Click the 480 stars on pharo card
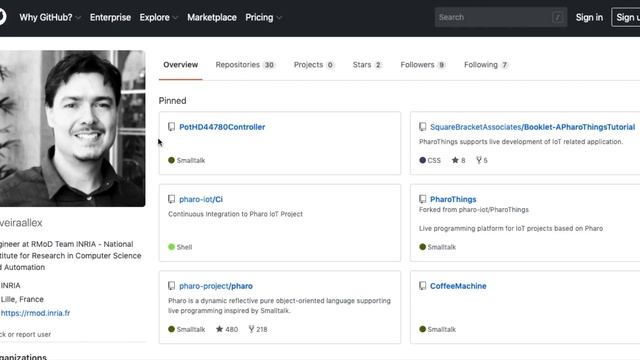Image resolution: width=640 pixels, height=360 pixels. (x=227, y=329)
